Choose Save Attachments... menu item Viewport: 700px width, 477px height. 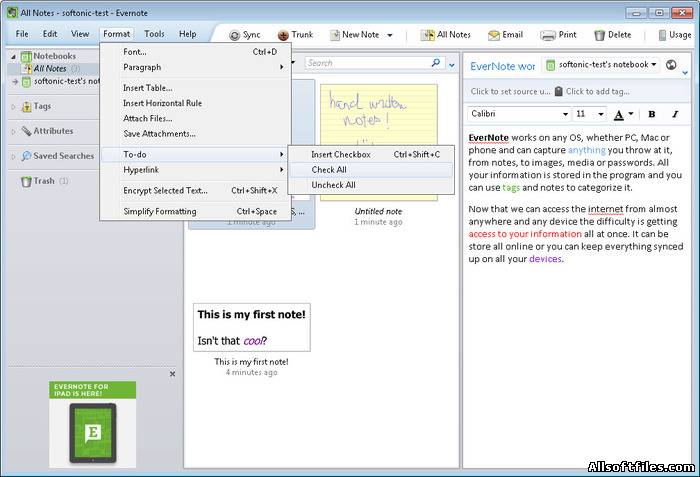point(195,134)
